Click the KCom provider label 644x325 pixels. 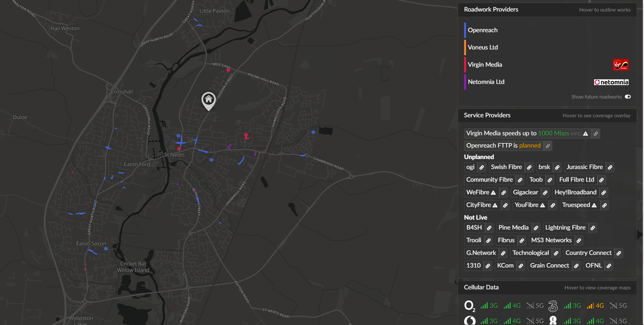[x=505, y=266]
